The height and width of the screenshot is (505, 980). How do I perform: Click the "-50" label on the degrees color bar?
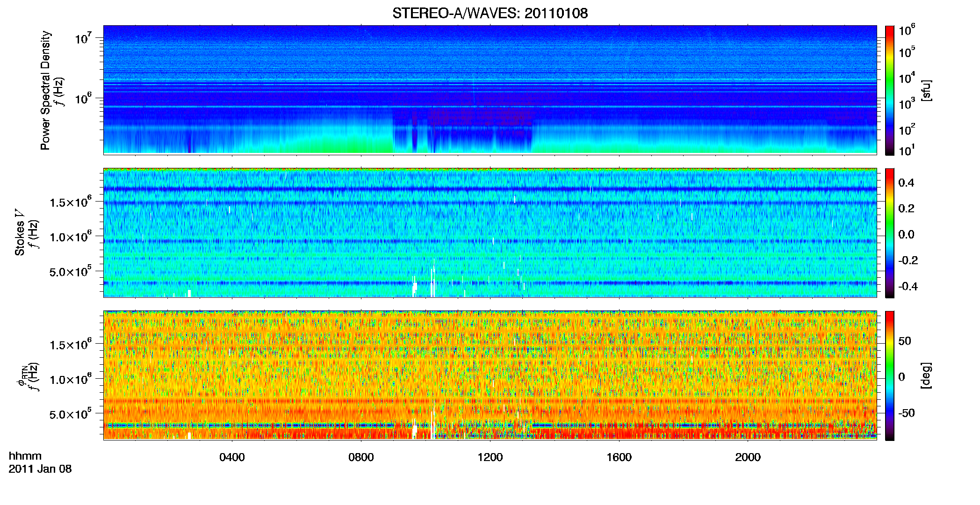[x=907, y=413]
